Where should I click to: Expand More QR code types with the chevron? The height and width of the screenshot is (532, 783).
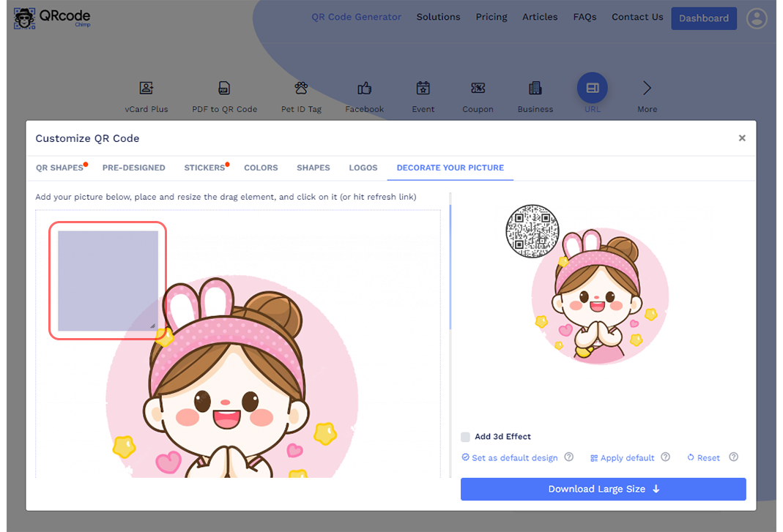[647, 87]
